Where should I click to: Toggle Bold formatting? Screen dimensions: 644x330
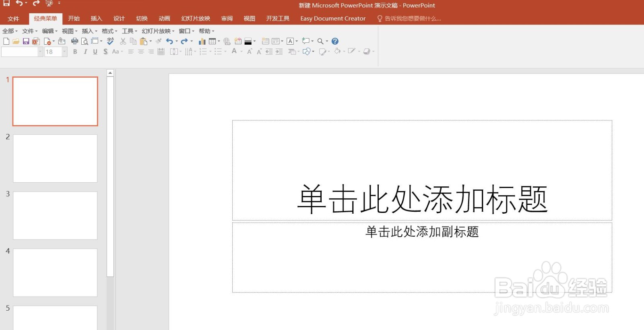point(75,52)
